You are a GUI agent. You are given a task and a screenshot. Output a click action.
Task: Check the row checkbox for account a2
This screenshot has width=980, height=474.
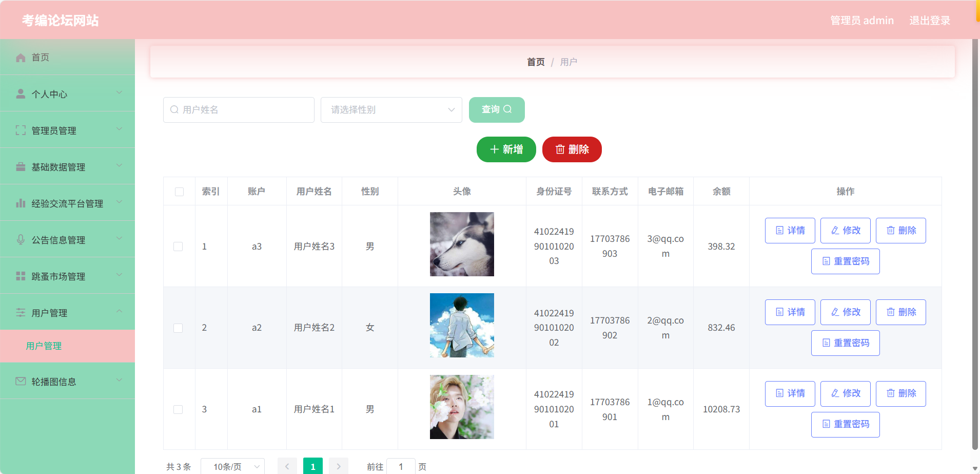178,328
